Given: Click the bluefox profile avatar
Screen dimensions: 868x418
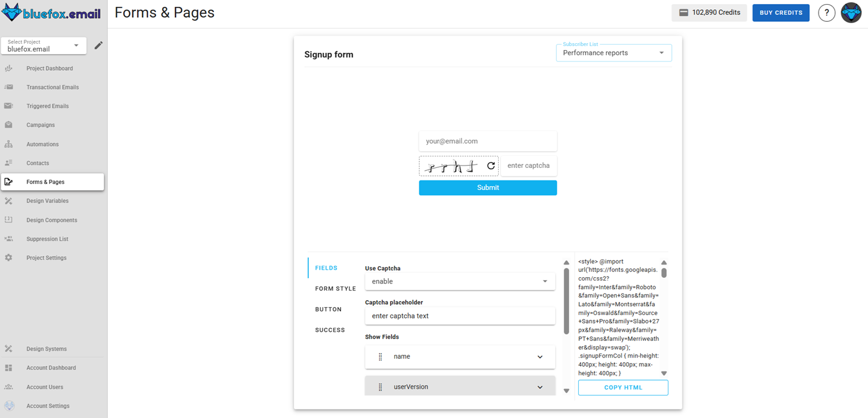Looking at the screenshot, I should (x=851, y=12).
